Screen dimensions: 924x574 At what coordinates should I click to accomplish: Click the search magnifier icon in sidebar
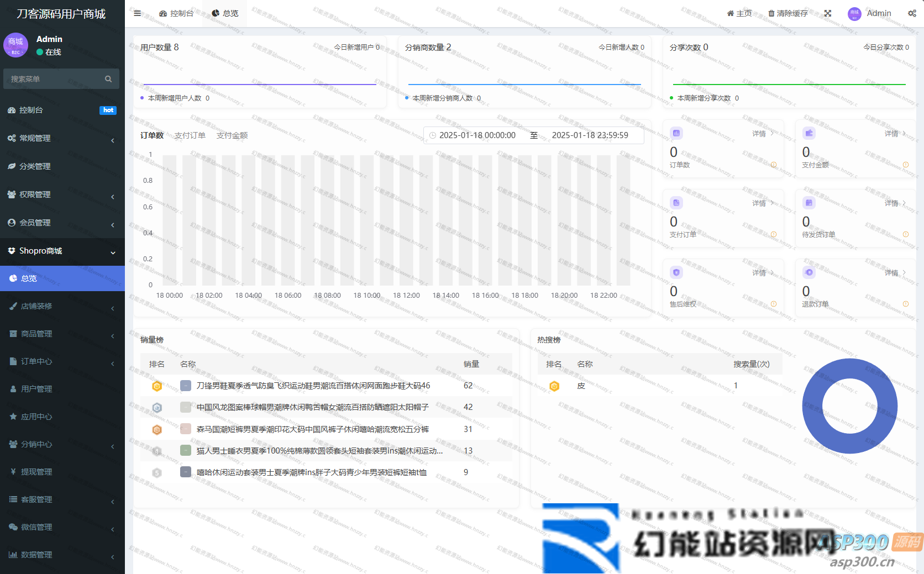108,79
